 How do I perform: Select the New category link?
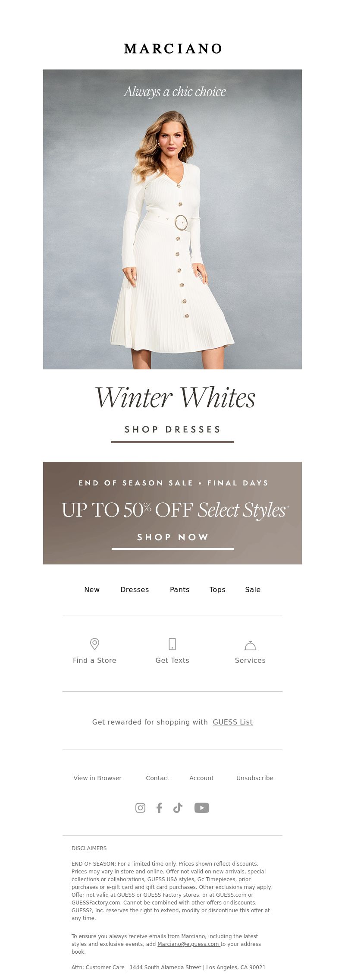[92, 589]
